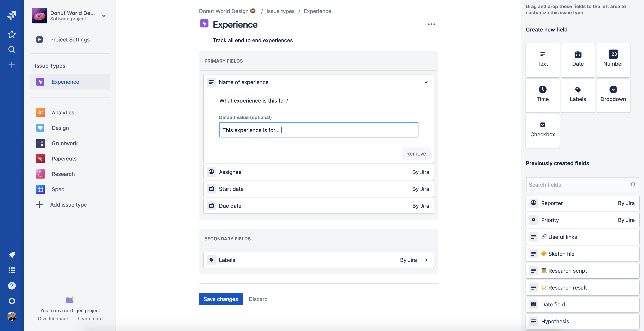
Task: Select the Gruntwork issue type
Action: 70,143
